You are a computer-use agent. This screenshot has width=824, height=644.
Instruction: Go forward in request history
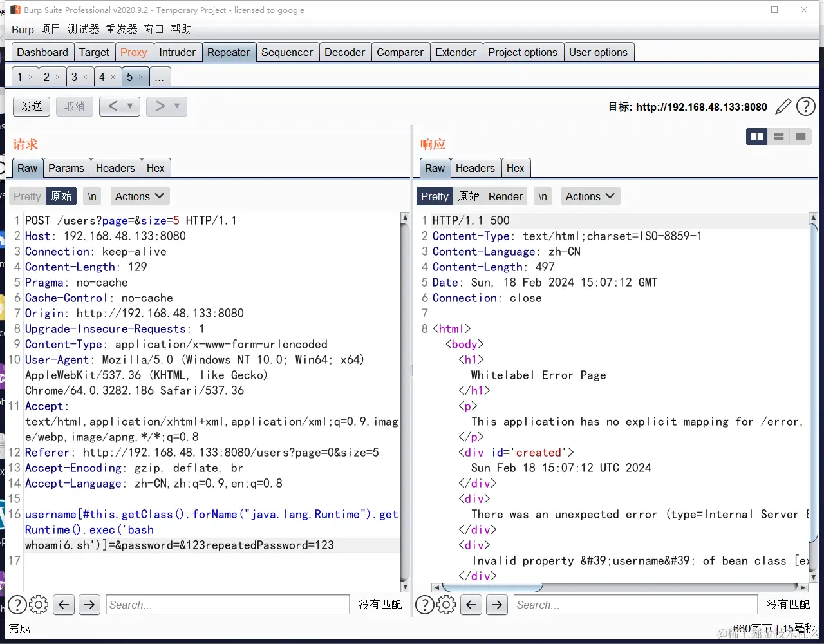pyautogui.click(x=159, y=106)
